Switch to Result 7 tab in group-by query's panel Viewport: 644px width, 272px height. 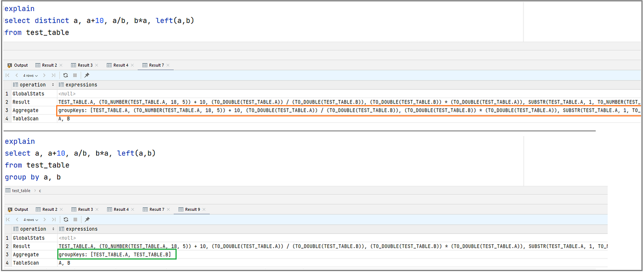pos(154,209)
